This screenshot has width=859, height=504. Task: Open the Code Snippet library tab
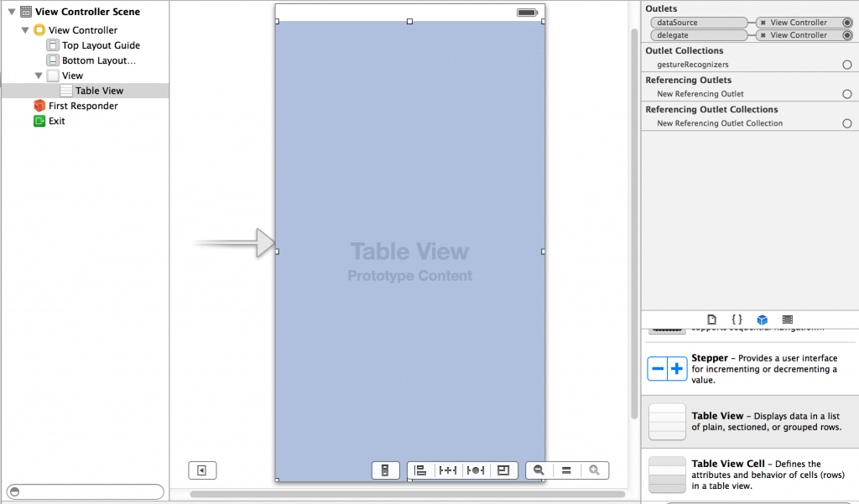[x=737, y=320]
